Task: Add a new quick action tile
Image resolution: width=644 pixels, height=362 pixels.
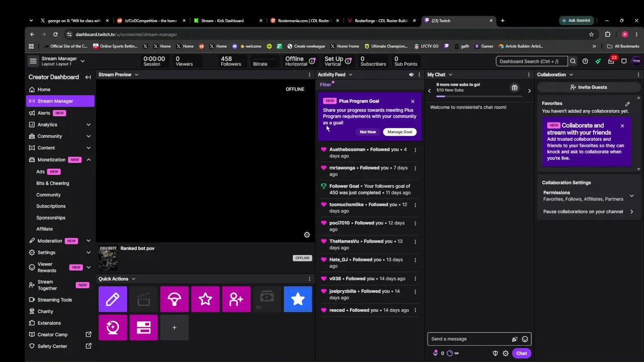Action: click(174, 327)
